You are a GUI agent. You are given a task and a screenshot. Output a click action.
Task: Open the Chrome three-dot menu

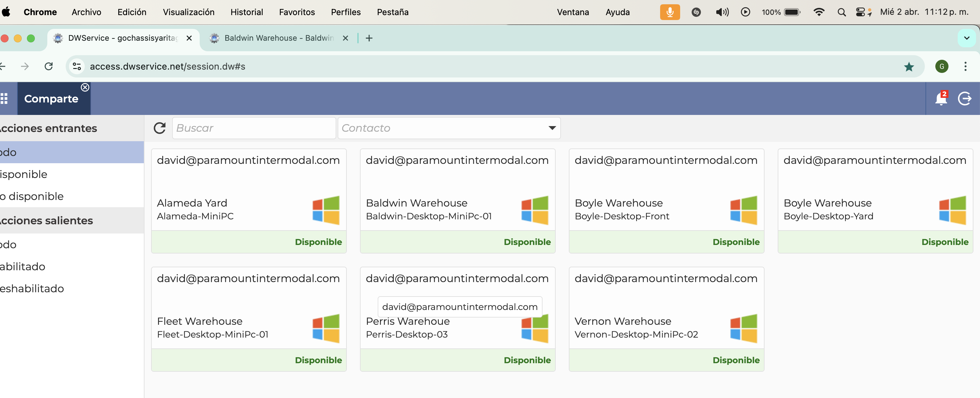point(966,67)
